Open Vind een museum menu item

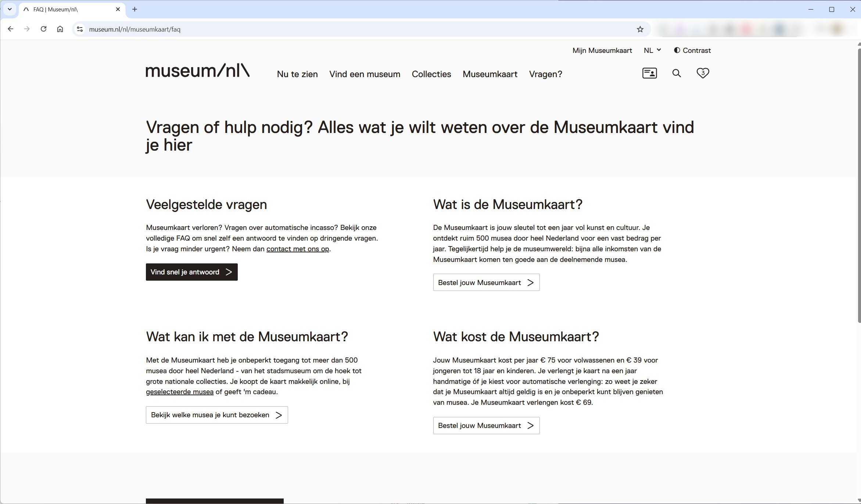[x=365, y=74]
